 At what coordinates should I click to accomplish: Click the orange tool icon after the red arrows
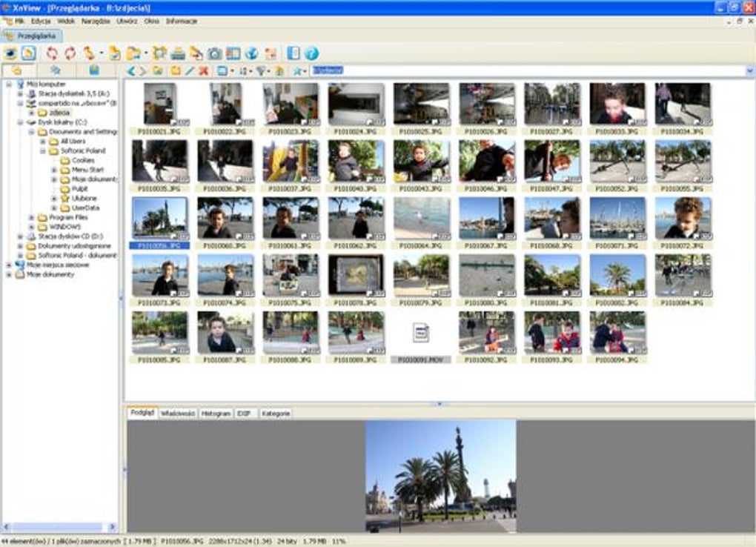pos(90,53)
